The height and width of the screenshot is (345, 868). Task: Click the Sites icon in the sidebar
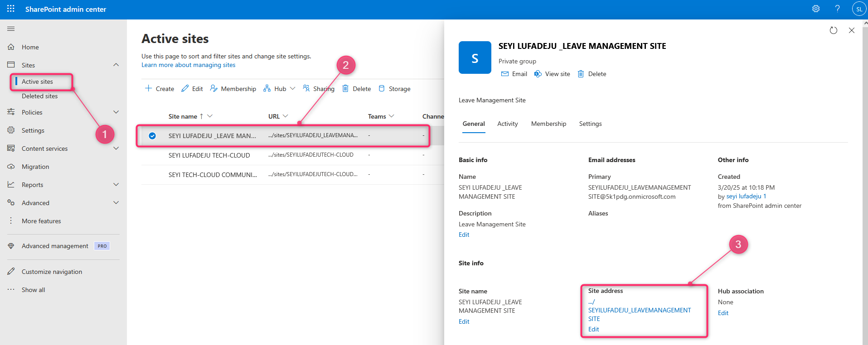click(x=11, y=65)
